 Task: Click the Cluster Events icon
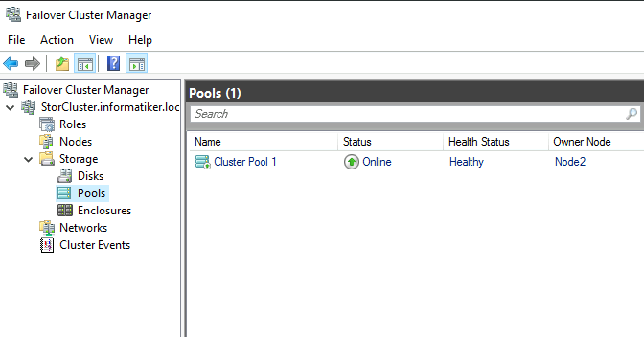pyautogui.click(x=47, y=245)
